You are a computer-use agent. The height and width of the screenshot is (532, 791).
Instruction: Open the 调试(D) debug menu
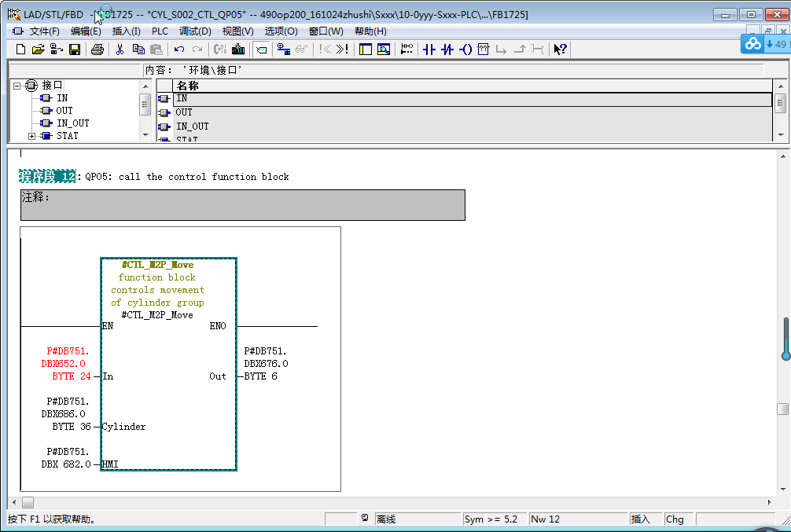click(195, 31)
